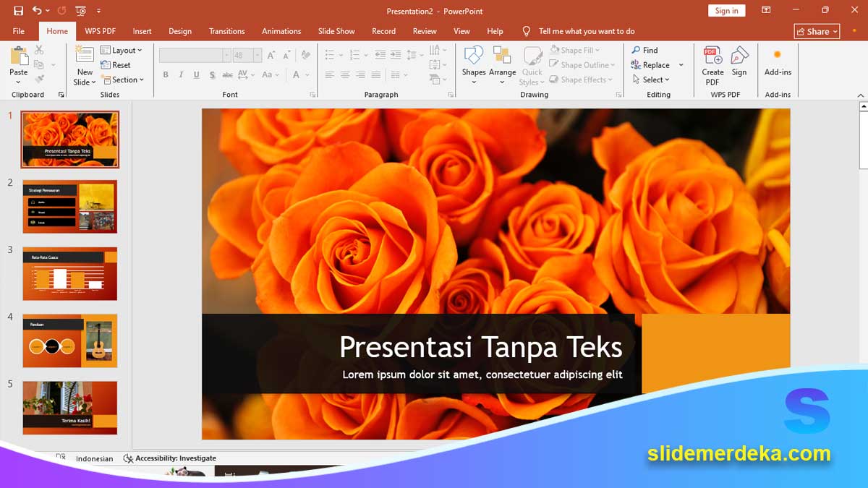
Task: Toggle Align Left paragraph
Action: (330, 74)
